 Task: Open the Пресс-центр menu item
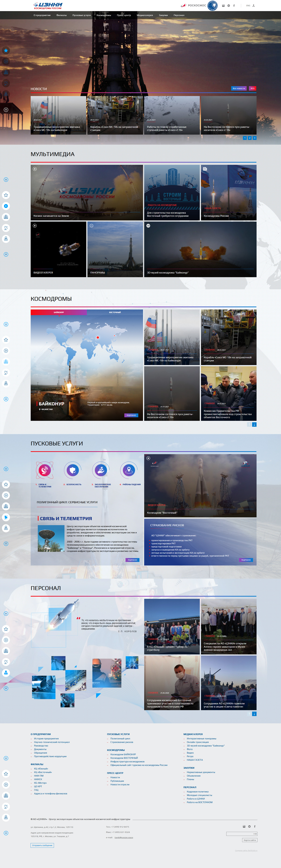124,15
